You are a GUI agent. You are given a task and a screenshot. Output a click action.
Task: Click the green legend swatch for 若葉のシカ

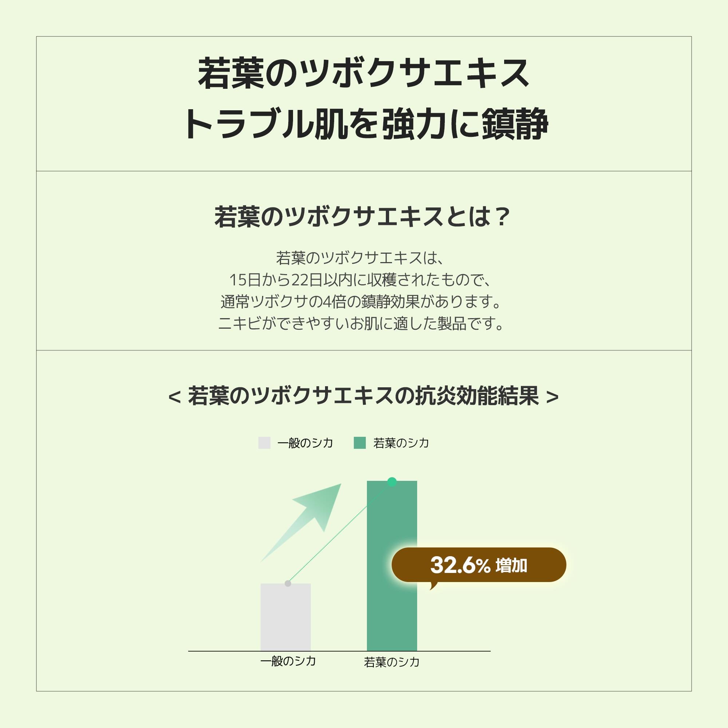point(360,443)
